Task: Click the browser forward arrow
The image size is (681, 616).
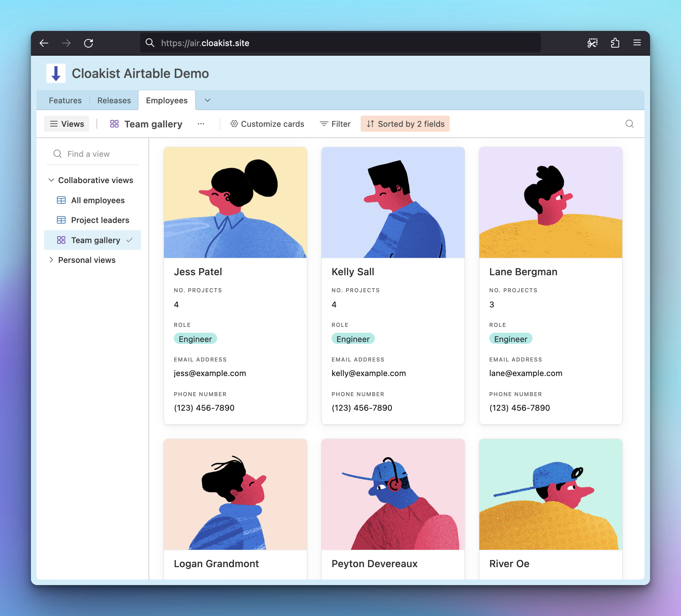Action: click(x=66, y=43)
